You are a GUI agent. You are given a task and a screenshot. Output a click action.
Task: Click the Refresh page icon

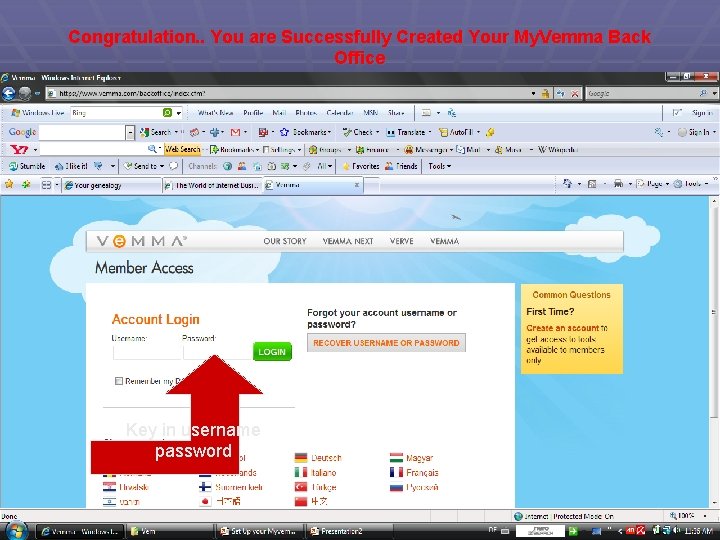[x=561, y=94]
